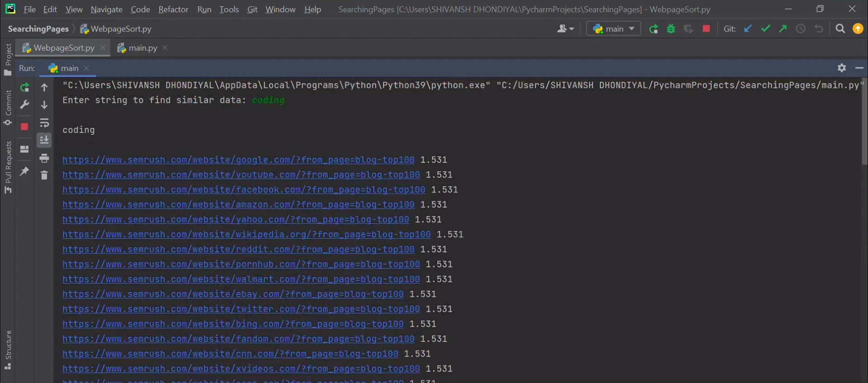Open the Run menu

204,9
